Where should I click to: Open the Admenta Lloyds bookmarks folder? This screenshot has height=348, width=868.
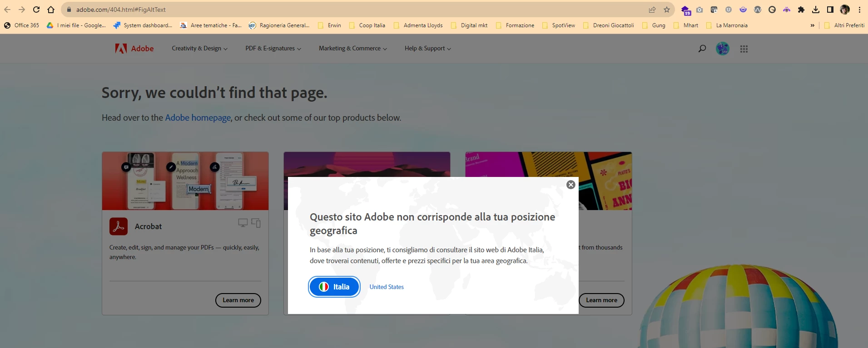point(418,25)
